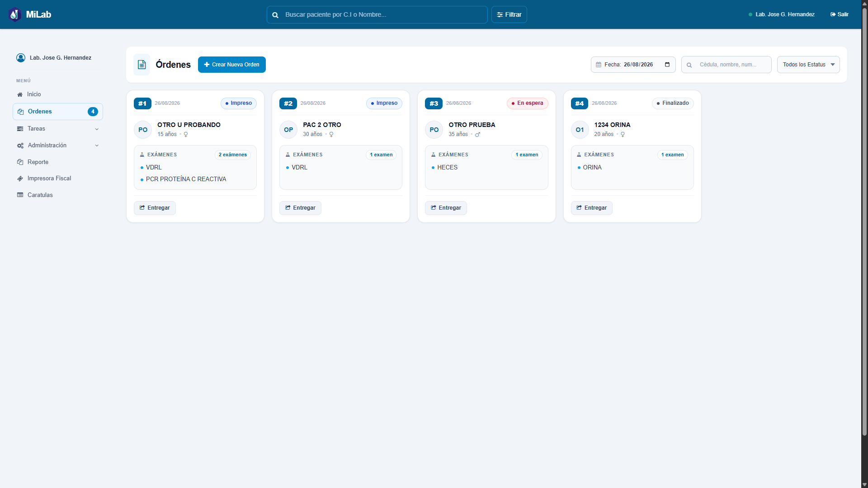Click the Órdenes document icon in header
Viewport: 868px width, 488px height.
coord(142,65)
